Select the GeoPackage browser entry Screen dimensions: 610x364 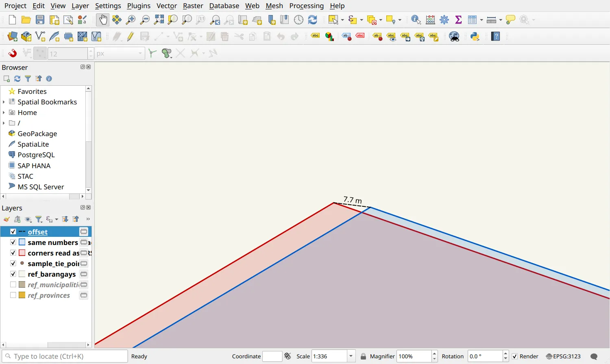click(37, 134)
